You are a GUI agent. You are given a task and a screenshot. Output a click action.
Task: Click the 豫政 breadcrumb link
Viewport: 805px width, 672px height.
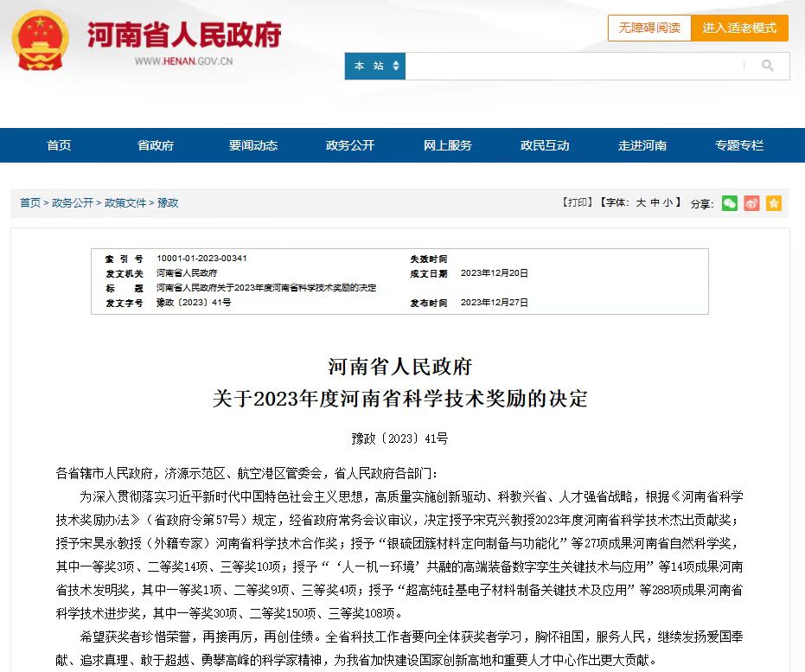coord(168,202)
